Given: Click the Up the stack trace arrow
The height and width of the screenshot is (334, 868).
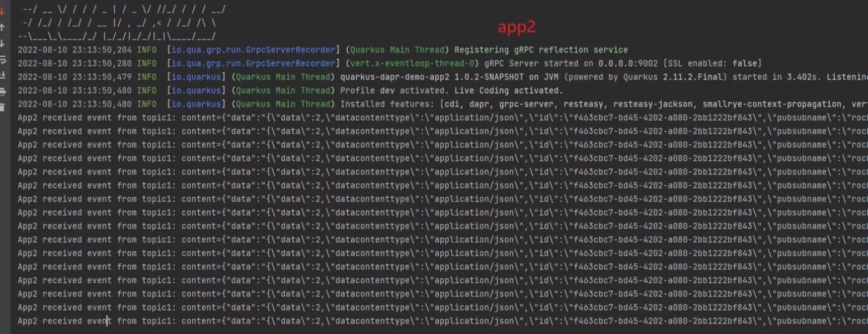Looking at the screenshot, I should [x=2, y=28].
